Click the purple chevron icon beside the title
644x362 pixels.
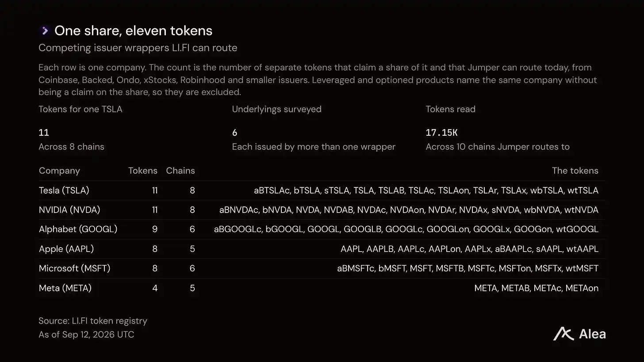[44, 30]
